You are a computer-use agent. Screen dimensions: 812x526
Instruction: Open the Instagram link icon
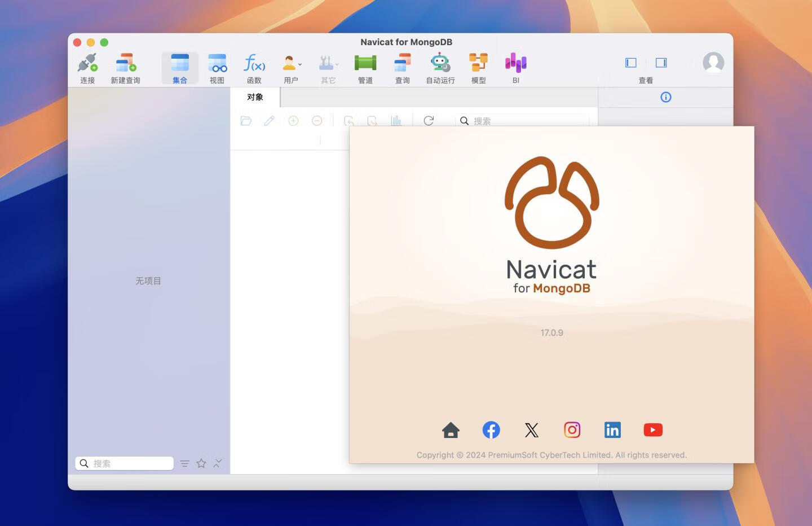[x=572, y=430]
